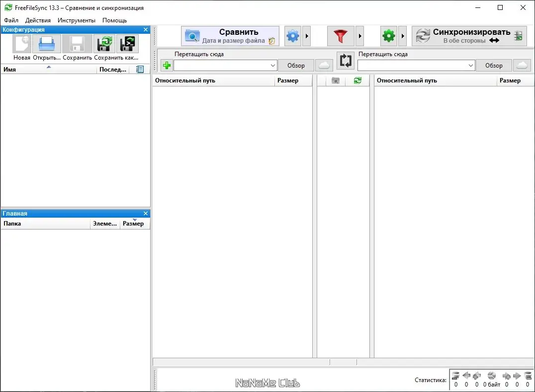Expand filter settings arrow dropdown
Image resolution: width=535 pixels, height=392 pixels.
[359, 36]
